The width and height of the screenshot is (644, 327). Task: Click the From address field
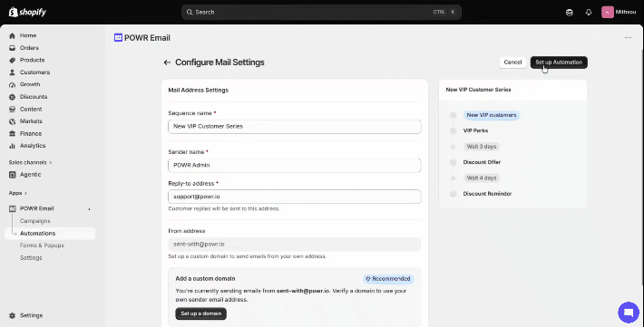(295, 245)
